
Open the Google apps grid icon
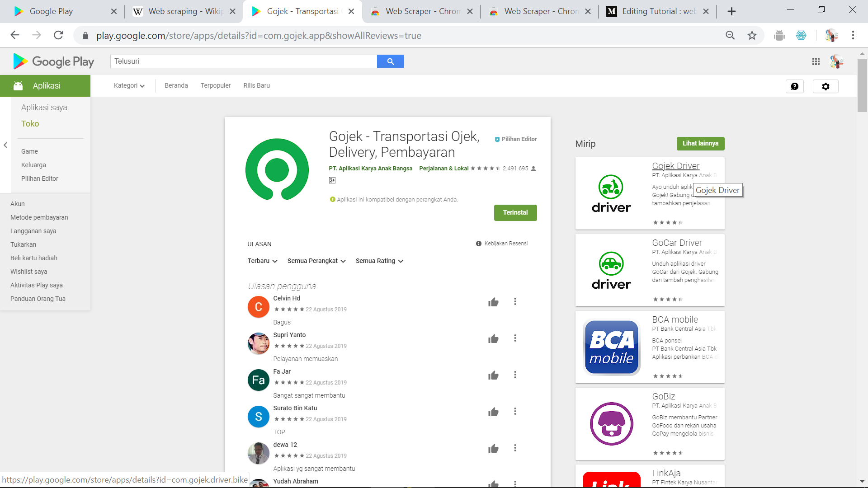pyautogui.click(x=816, y=61)
